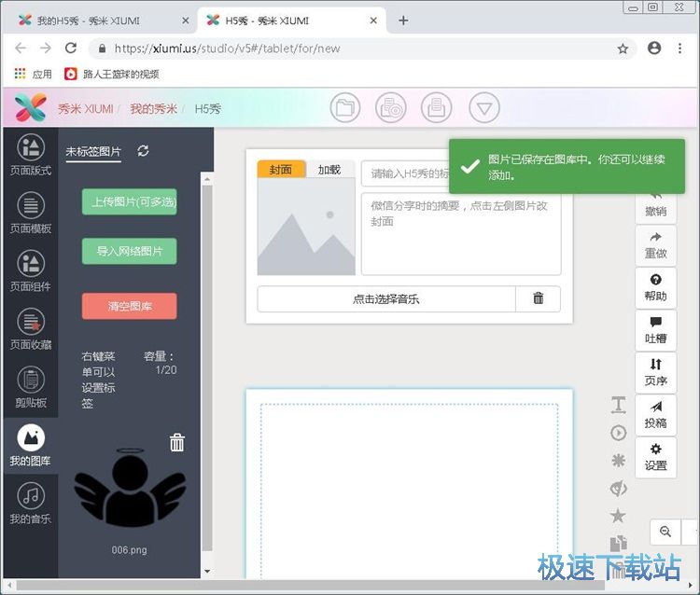Reload the page

71,48
